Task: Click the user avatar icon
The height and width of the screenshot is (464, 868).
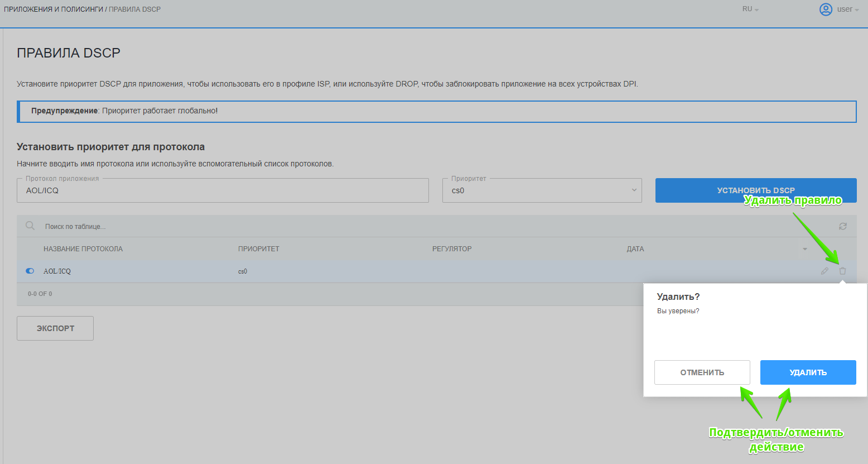Action: [x=826, y=9]
